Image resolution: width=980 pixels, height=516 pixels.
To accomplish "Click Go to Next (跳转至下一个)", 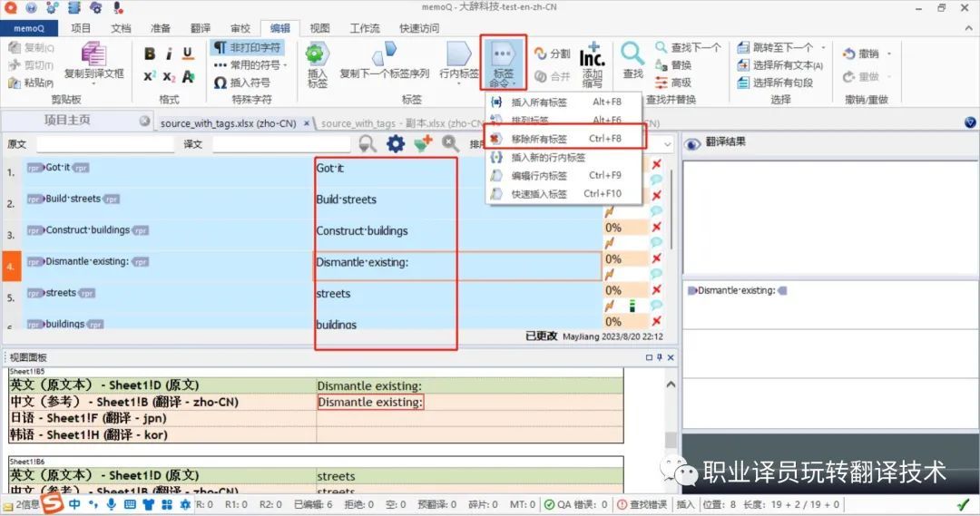I will [776, 47].
